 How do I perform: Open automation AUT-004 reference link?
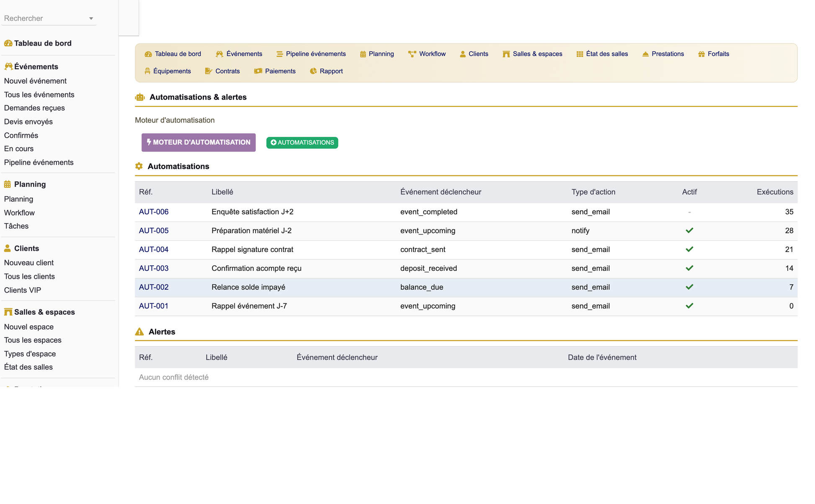pyautogui.click(x=154, y=249)
